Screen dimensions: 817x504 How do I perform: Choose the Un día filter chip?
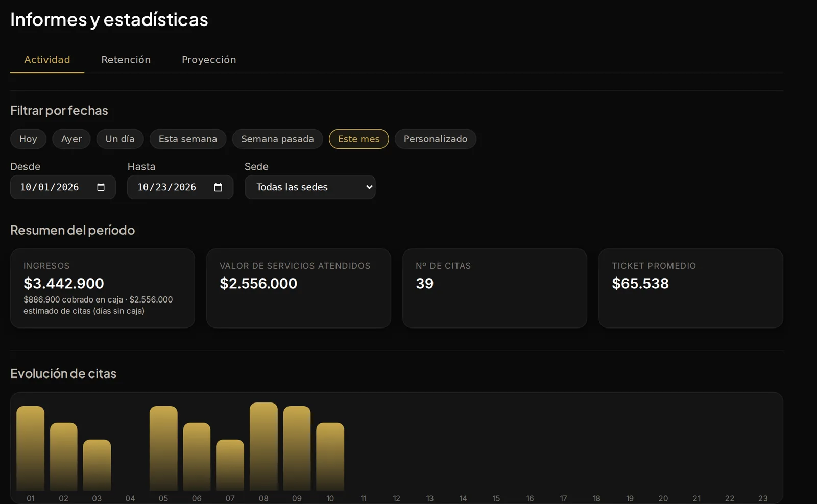point(120,139)
